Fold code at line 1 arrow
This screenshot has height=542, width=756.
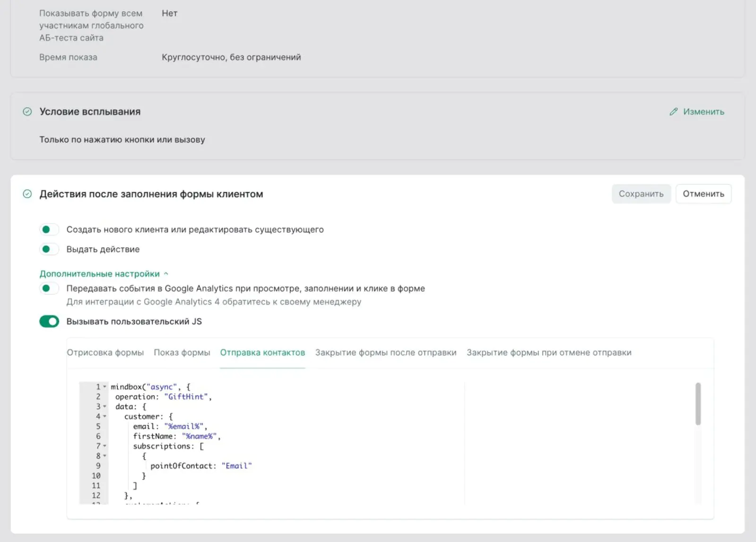(104, 387)
